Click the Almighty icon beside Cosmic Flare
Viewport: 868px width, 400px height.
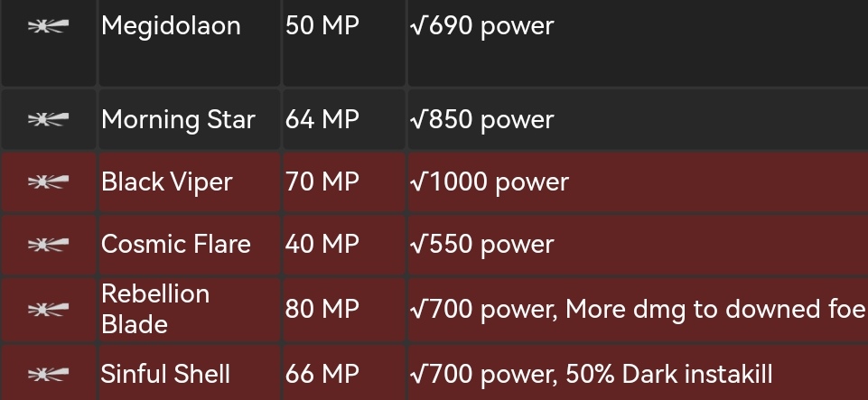point(48,245)
